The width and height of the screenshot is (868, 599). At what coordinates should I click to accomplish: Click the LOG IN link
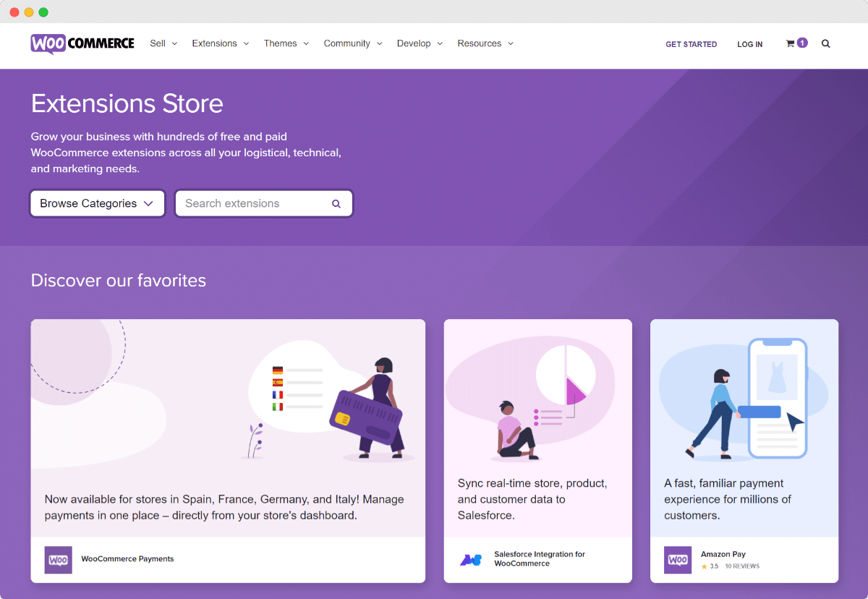(x=750, y=44)
